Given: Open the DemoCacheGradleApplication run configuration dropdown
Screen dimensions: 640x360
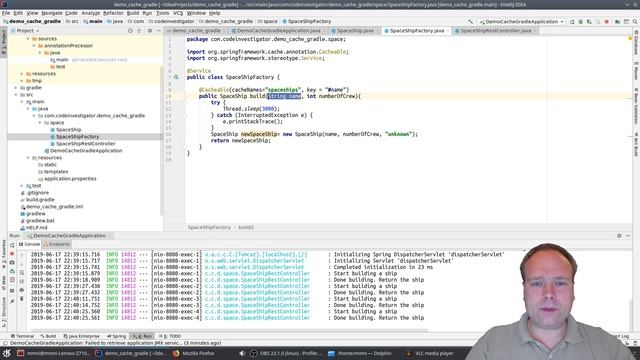Looking at the screenshot, I should pyautogui.click(x=522, y=22).
